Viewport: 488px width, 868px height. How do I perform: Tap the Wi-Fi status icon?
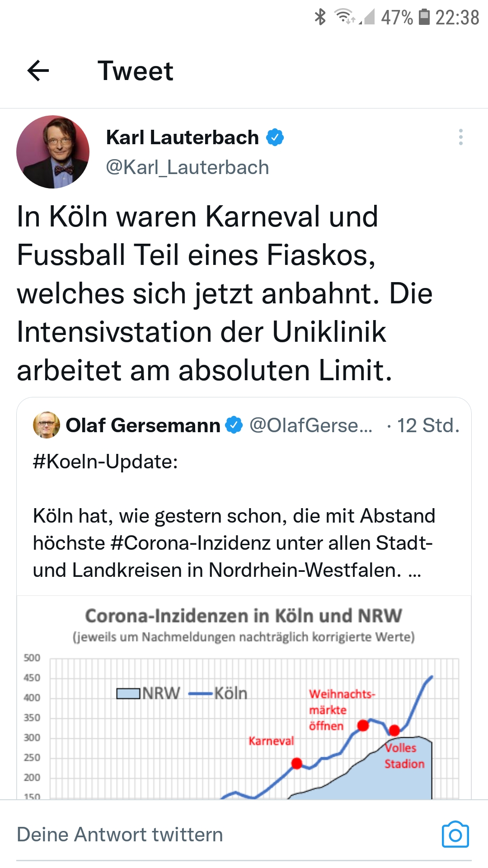[344, 17]
